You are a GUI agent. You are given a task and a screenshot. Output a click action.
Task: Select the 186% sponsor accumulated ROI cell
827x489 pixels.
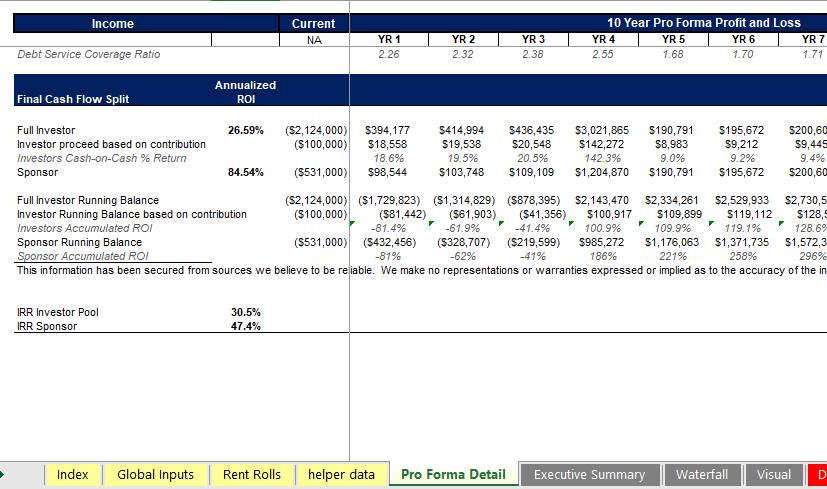pyautogui.click(x=603, y=256)
